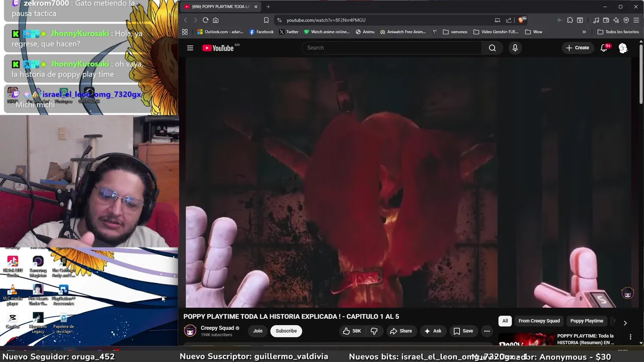Open the Brave wallet icon

(606, 20)
